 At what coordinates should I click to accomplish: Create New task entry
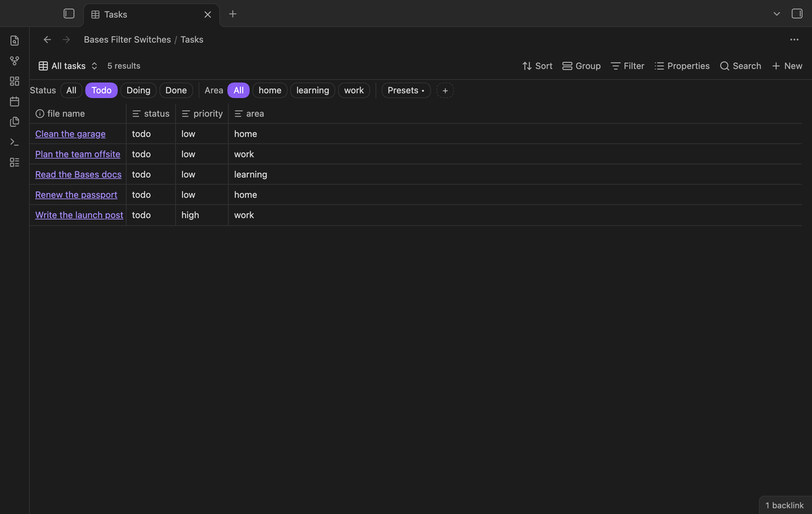[x=787, y=66]
